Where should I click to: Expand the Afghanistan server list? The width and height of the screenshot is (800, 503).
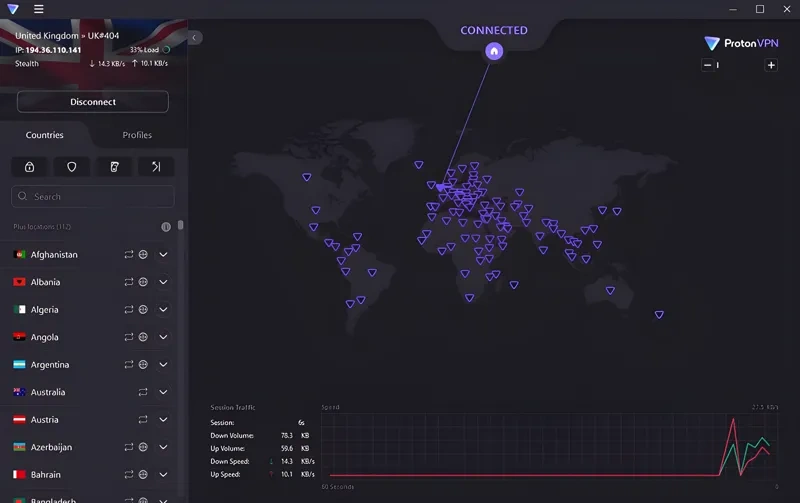[x=163, y=255]
